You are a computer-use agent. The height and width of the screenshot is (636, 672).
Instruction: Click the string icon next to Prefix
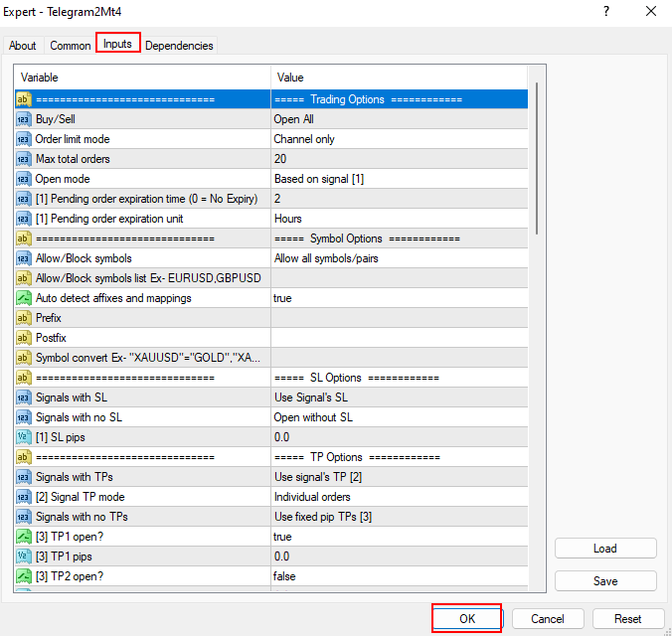[x=24, y=318]
